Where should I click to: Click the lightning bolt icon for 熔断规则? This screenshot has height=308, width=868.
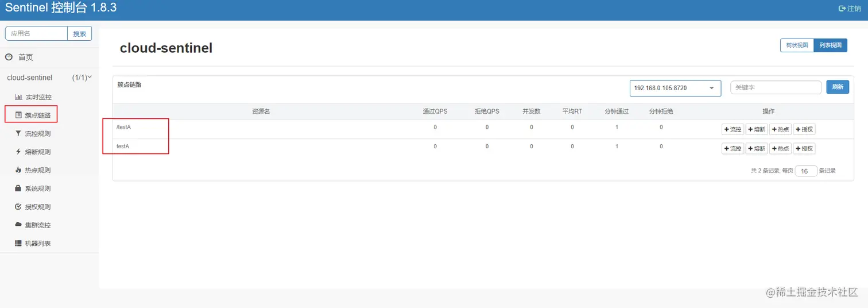[x=18, y=152]
